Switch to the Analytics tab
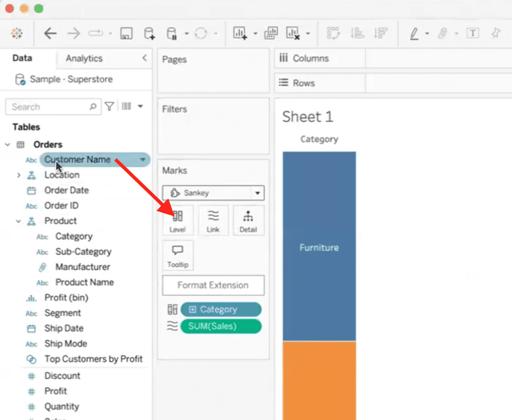This screenshot has height=420, width=512. click(x=83, y=58)
